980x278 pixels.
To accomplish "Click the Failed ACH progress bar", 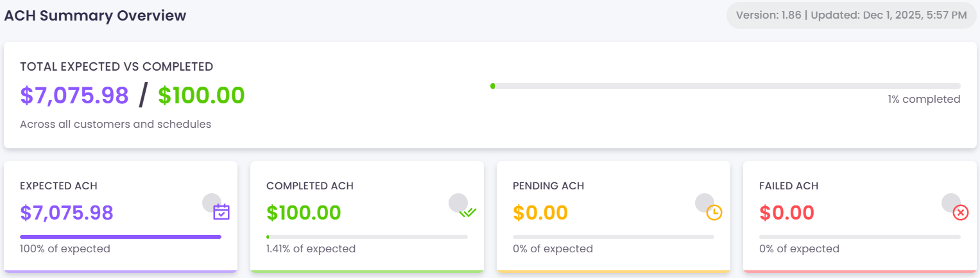I will pyautogui.click(x=860, y=237).
